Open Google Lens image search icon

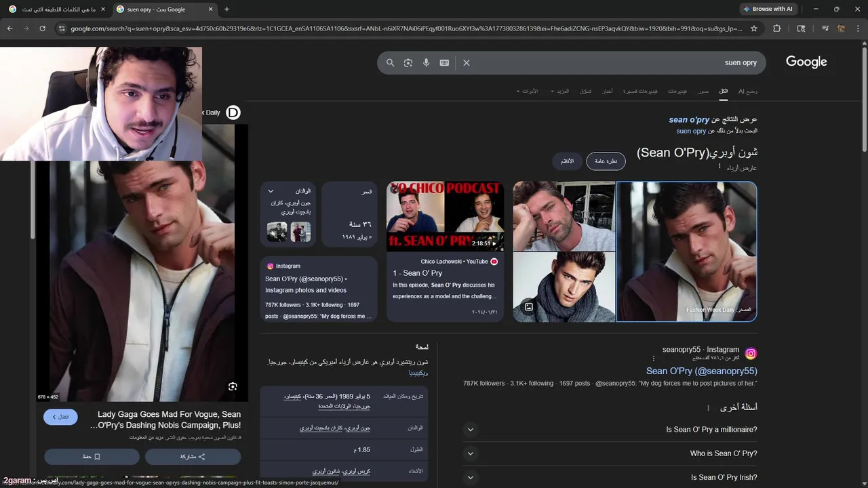(x=408, y=62)
